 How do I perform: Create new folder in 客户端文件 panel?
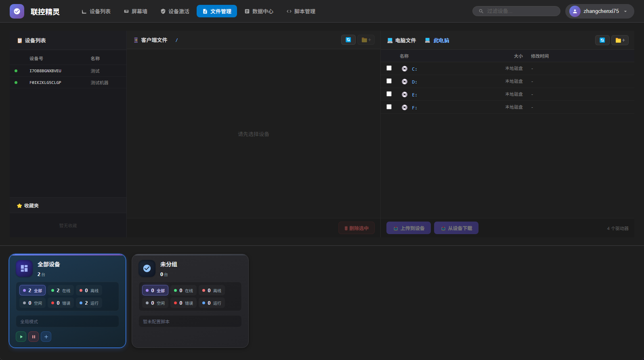tap(366, 40)
